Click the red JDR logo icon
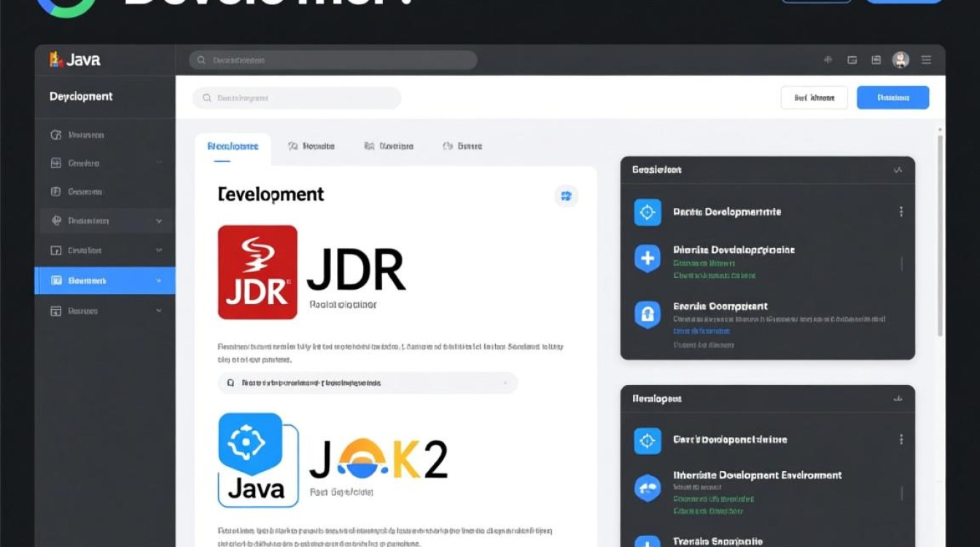Viewport: 980px width, 547px height. [x=257, y=272]
